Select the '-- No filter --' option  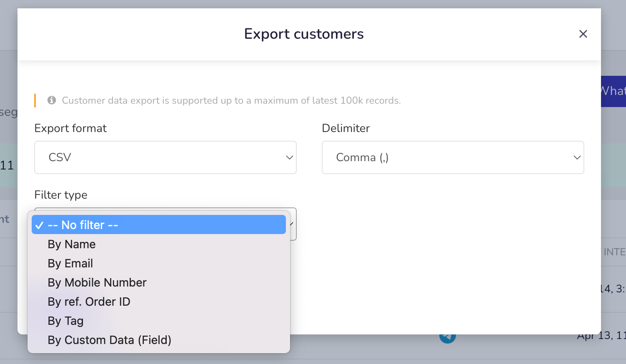(x=159, y=225)
